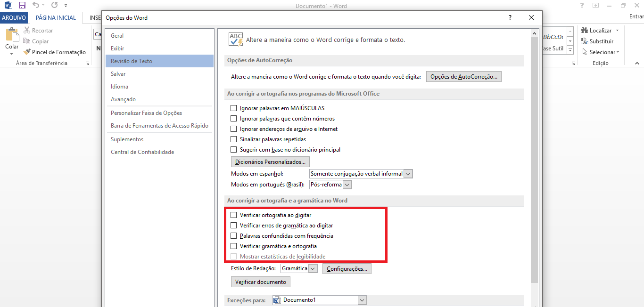Toggle Ignorar endereços de arquivo e Internet

[x=233, y=129]
